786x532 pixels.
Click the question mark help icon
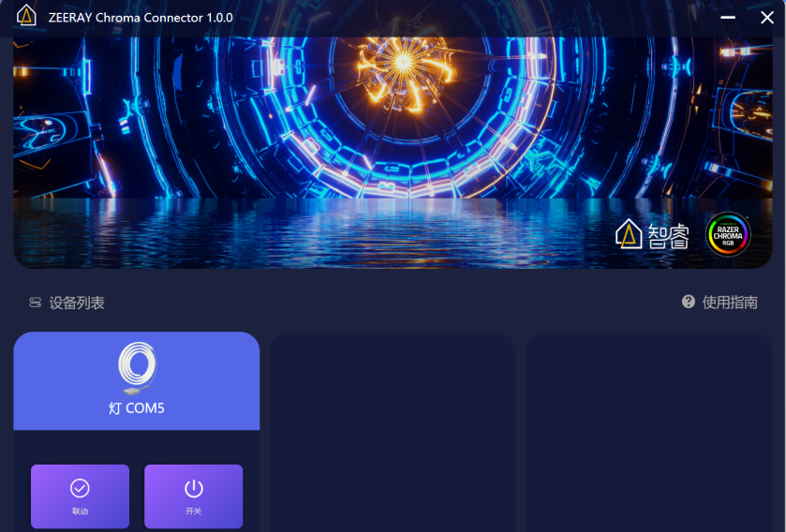[689, 302]
